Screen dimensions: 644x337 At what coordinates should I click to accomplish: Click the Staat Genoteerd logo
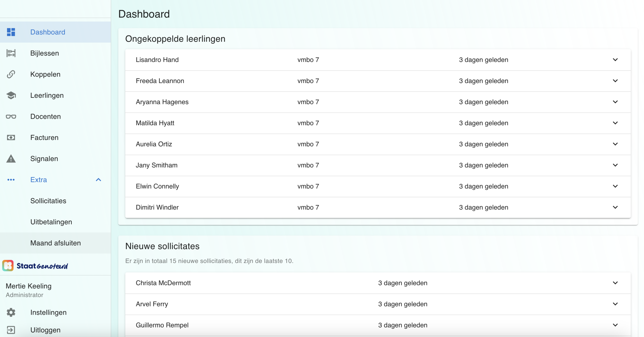(35, 266)
